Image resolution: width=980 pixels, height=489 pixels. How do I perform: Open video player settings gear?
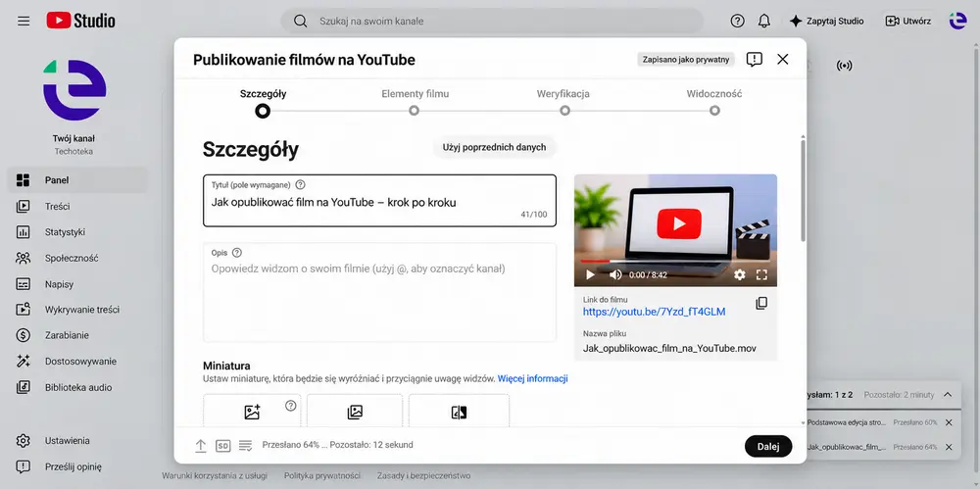[739, 274]
